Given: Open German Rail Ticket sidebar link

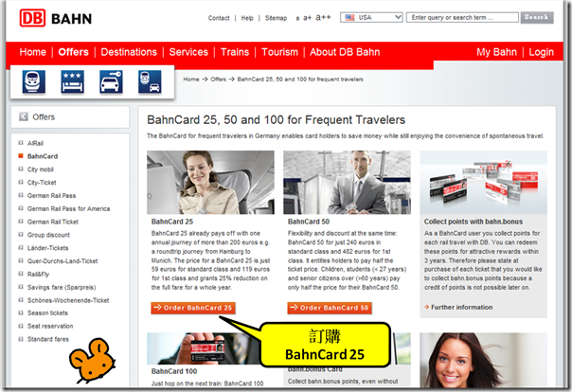Looking at the screenshot, I should coord(53,223).
